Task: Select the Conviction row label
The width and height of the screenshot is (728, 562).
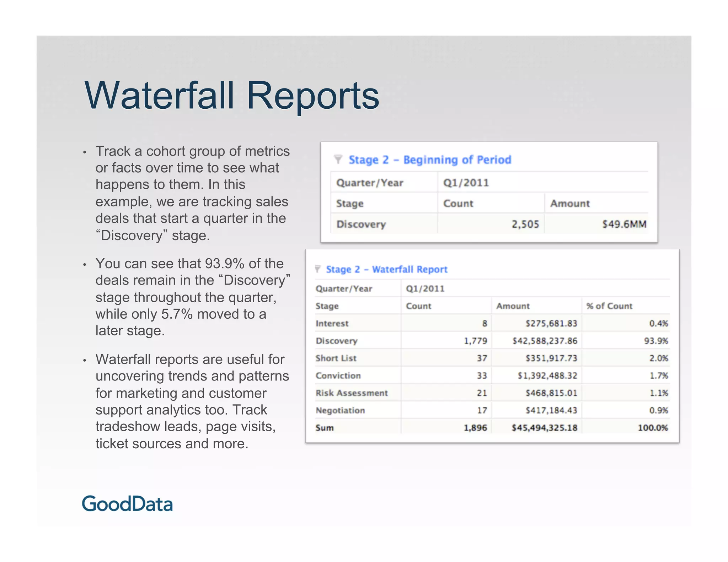Action: click(x=338, y=375)
